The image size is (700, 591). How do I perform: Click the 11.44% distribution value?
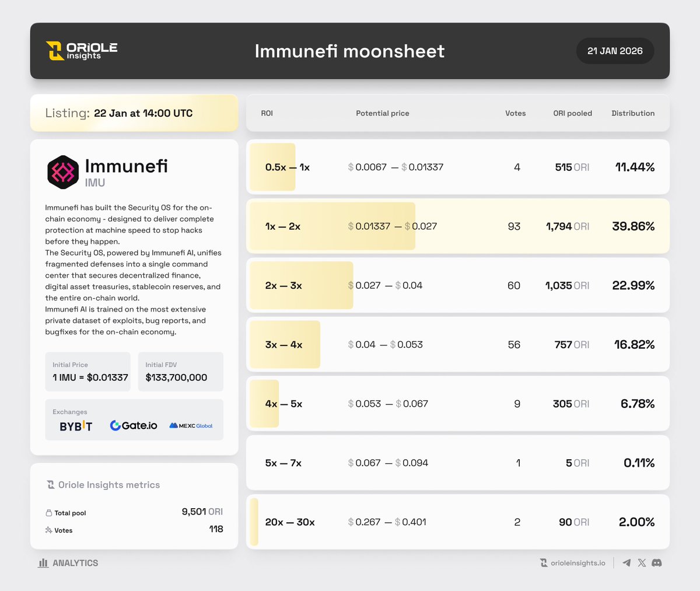coord(635,167)
